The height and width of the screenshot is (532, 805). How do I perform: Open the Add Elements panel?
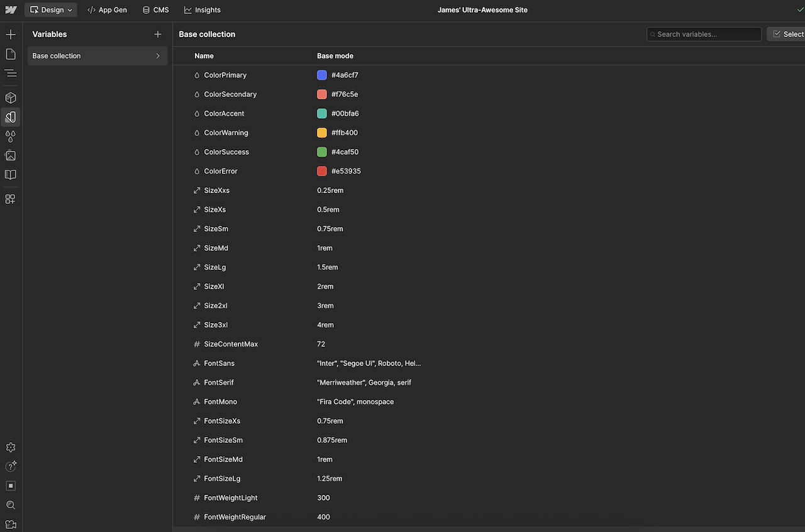click(x=10, y=34)
